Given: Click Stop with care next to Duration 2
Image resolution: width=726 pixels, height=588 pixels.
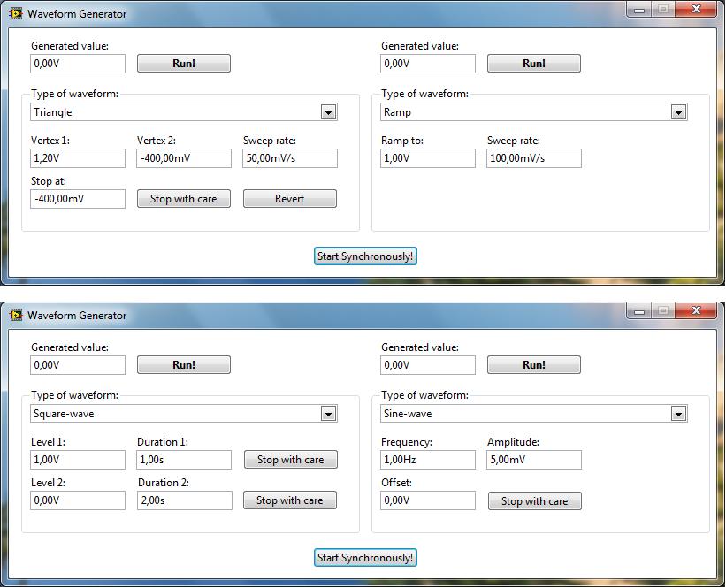Looking at the screenshot, I should pyautogui.click(x=290, y=500).
